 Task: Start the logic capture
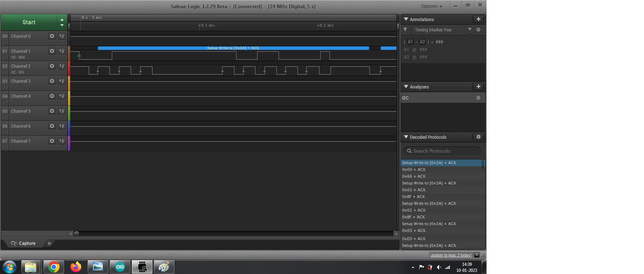click(x=29, y=22)
